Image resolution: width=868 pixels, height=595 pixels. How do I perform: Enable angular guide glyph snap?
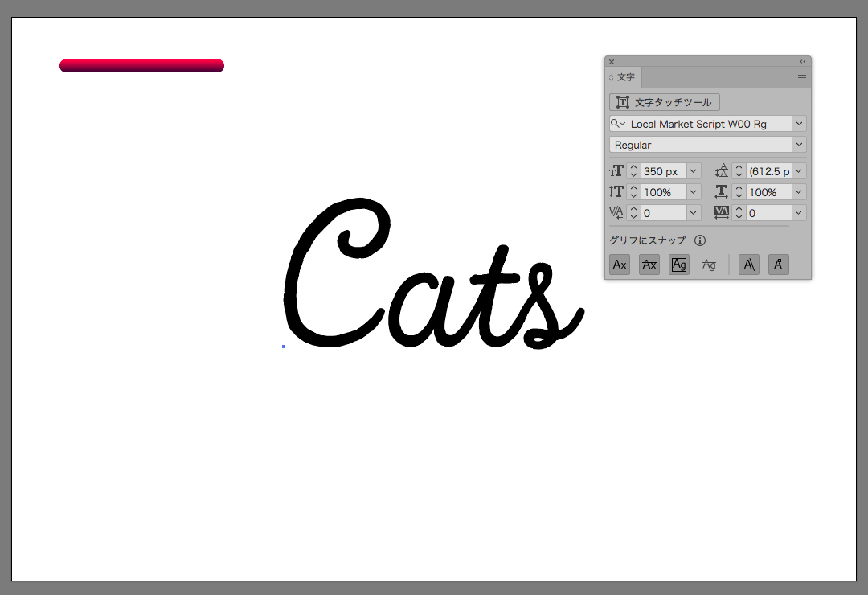point(748,265)
